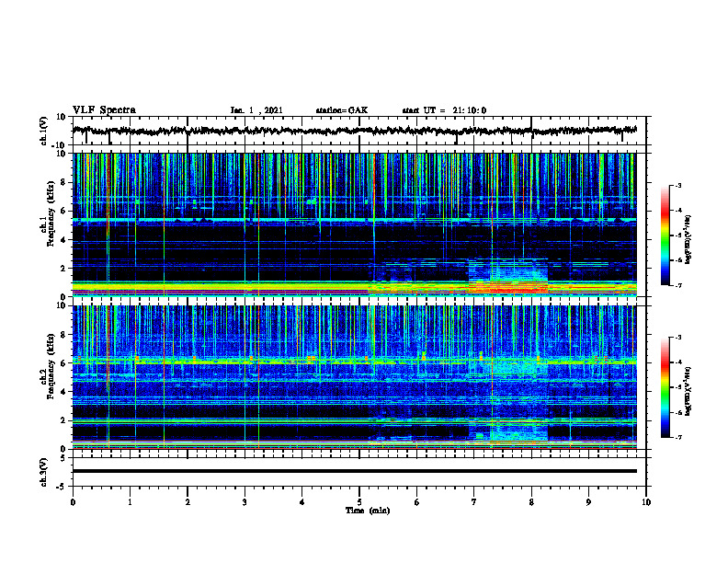
Task: Click the "Time (min)" axis title
Action: [368, 511]
